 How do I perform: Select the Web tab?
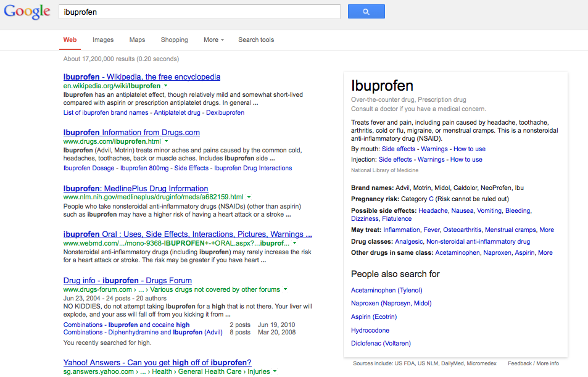69,39
